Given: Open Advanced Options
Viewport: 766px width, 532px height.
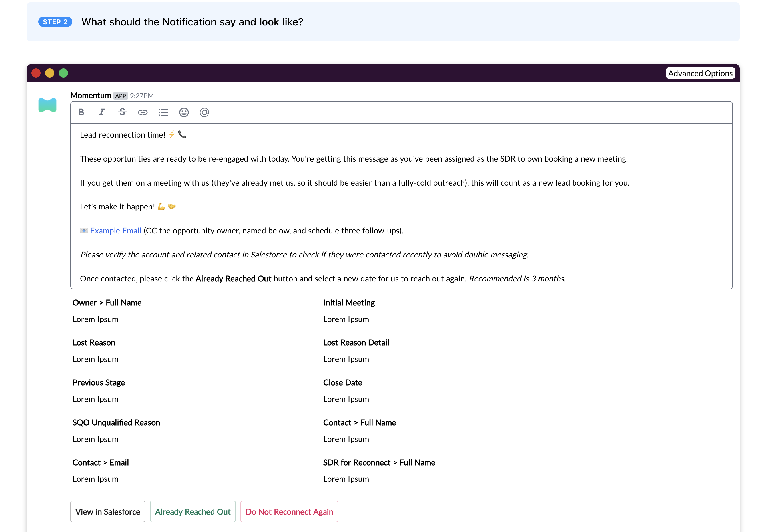Looking at the screenshot, I should [700, 73].
